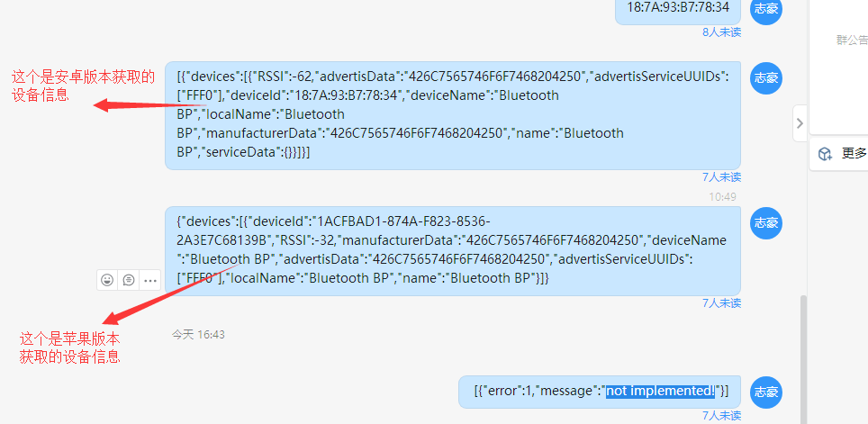Click the reply icon in message hover toolbar
Viewport: 868px width, 424px height.
coord(129,280)
